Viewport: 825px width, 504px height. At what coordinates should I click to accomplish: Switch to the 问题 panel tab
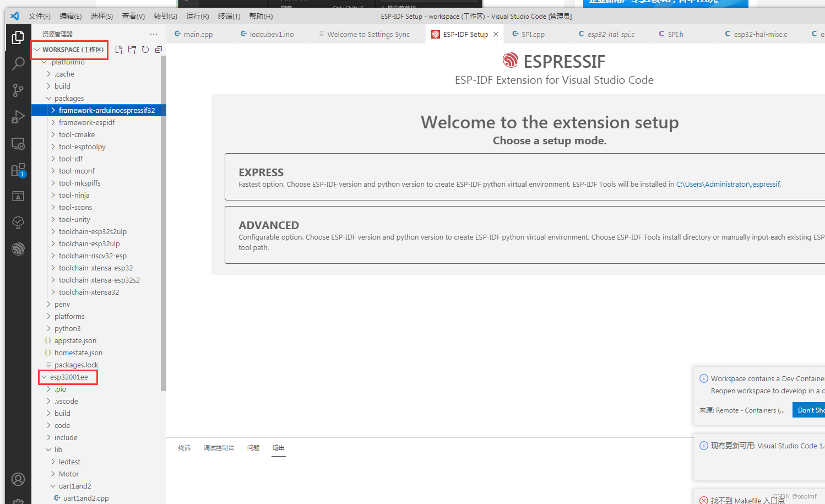coord(253,448)
